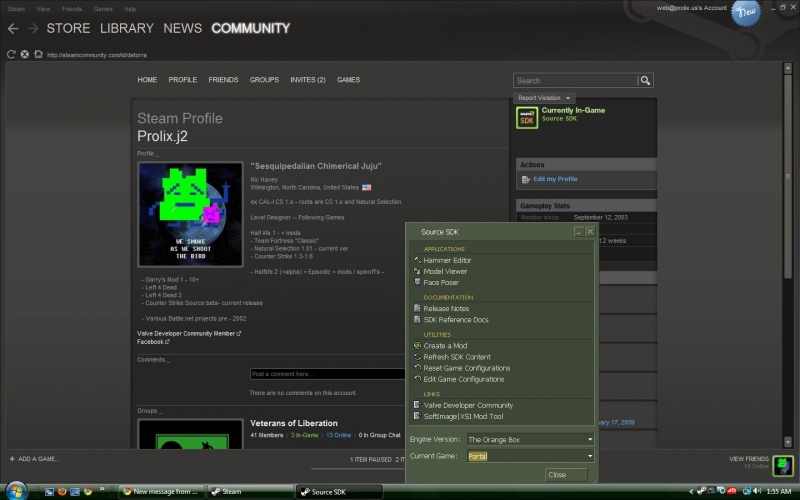Switch to the LIBRARY section
The width and height of the screenshot is (800, 500).
(x=127, y=29)
